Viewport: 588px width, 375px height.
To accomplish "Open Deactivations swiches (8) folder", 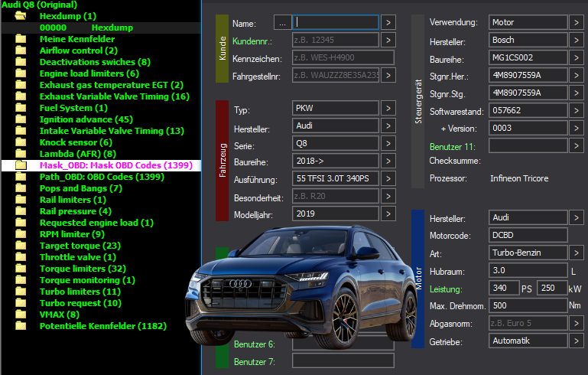I will [95, 62].
